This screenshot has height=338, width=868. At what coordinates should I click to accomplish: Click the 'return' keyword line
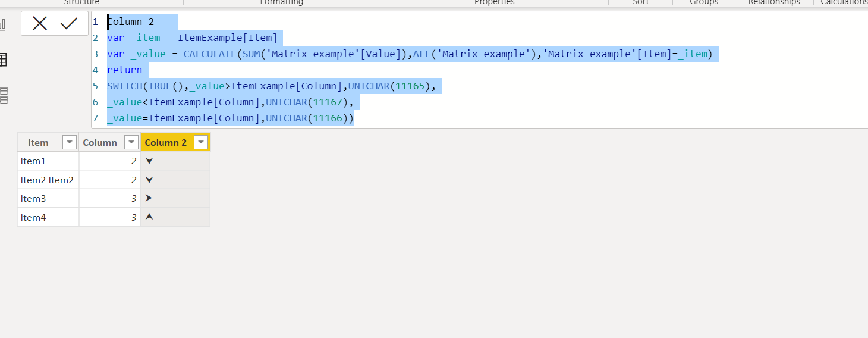(124, 70)
